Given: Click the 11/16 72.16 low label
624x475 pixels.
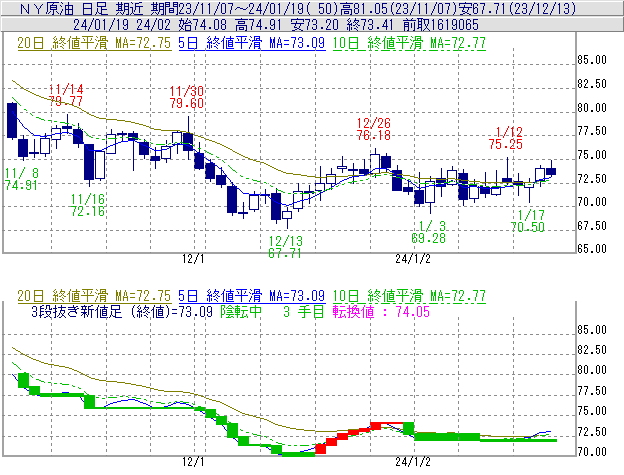Looking at the screenshot, I should [x=88, y=205].
